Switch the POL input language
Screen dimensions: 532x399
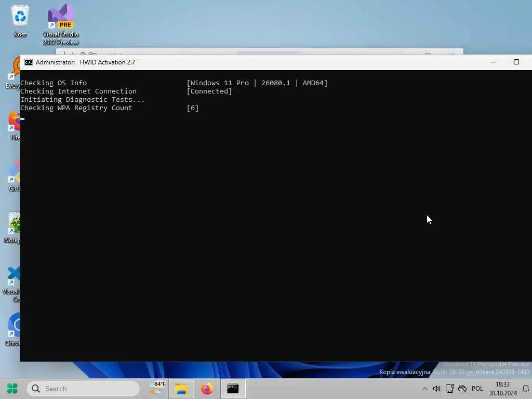click(477, 389)
